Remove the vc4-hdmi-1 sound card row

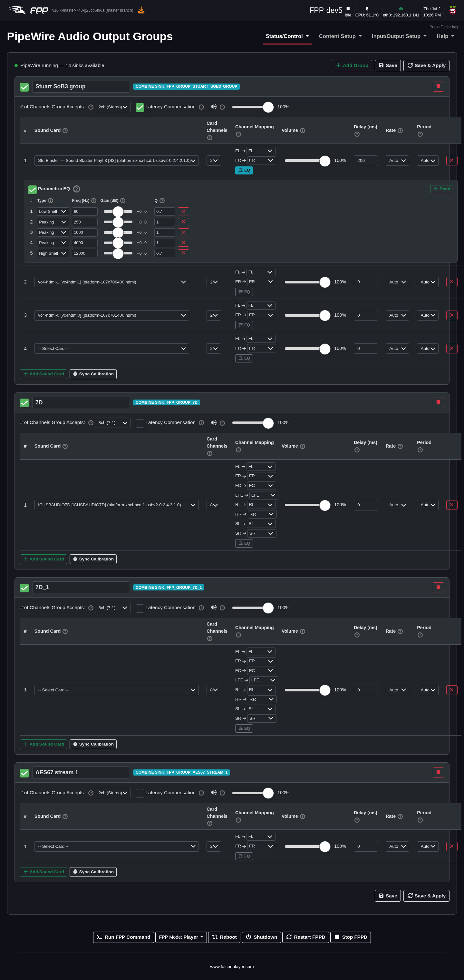[x=451, y=282]
